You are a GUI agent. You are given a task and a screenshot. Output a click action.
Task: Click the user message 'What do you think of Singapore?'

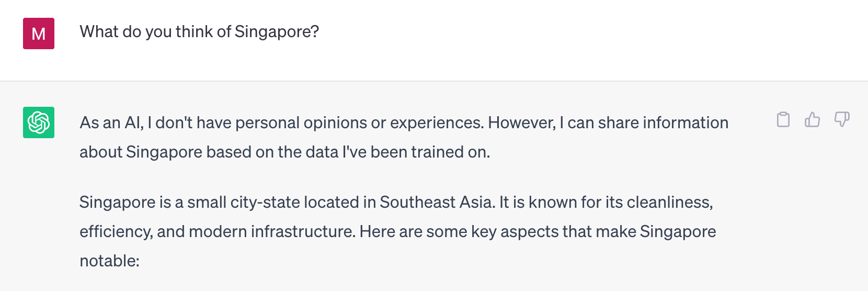(x=199, y=32)
